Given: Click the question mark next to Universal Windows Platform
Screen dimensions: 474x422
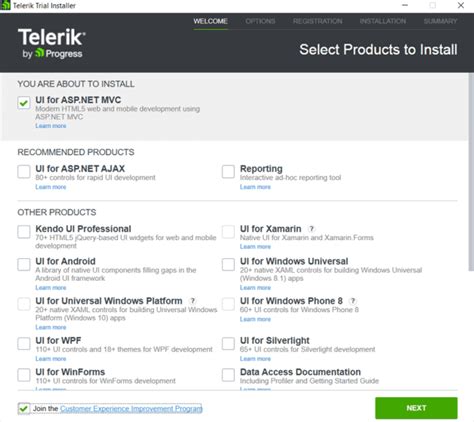Looking at the screenshot, I should pos(192,301).
